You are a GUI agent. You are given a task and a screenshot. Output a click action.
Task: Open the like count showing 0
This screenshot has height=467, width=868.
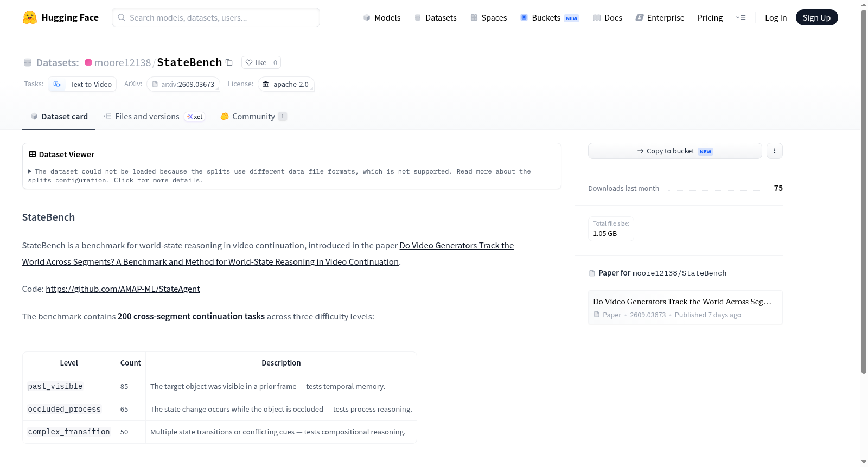[x=275, y=62]
